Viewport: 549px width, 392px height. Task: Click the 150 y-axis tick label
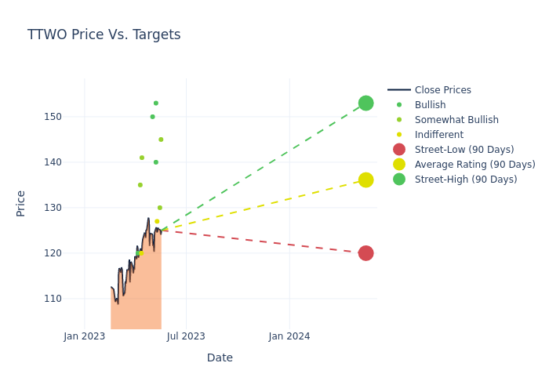tap(75, 117)
